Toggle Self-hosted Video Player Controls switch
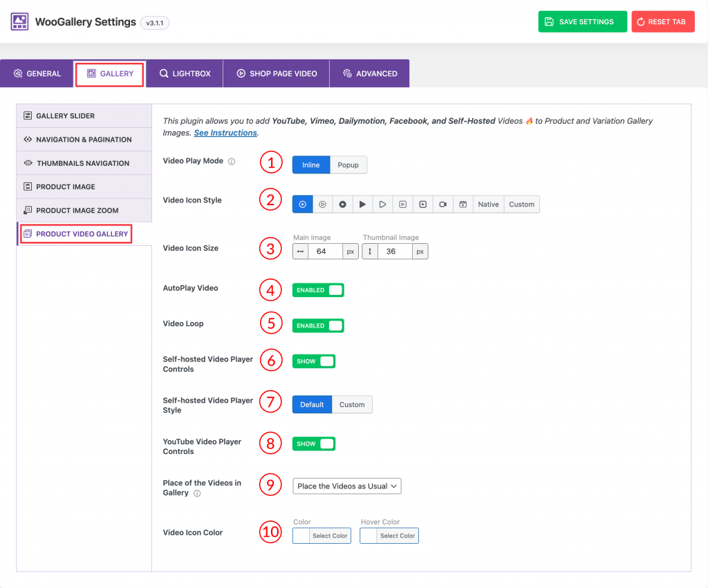This screenshot has height=588, width=708. coord(314,361)
